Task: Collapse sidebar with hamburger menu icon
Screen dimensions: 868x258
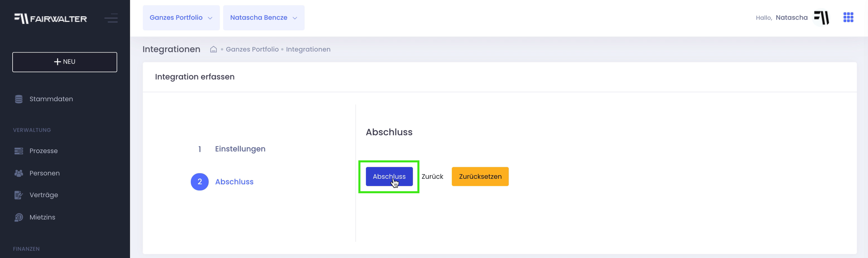Action: [x=111, y=18]
